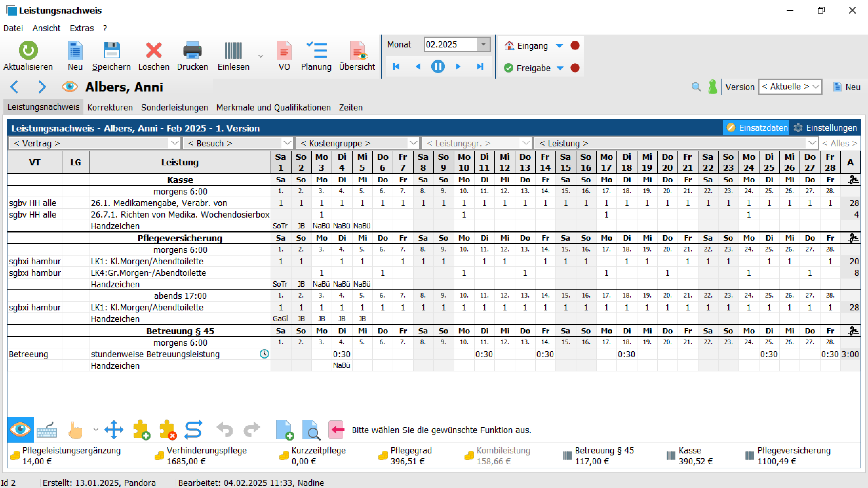Open the Extras menu
Viewport: 868px width, 488px height.
click(81, 28)
